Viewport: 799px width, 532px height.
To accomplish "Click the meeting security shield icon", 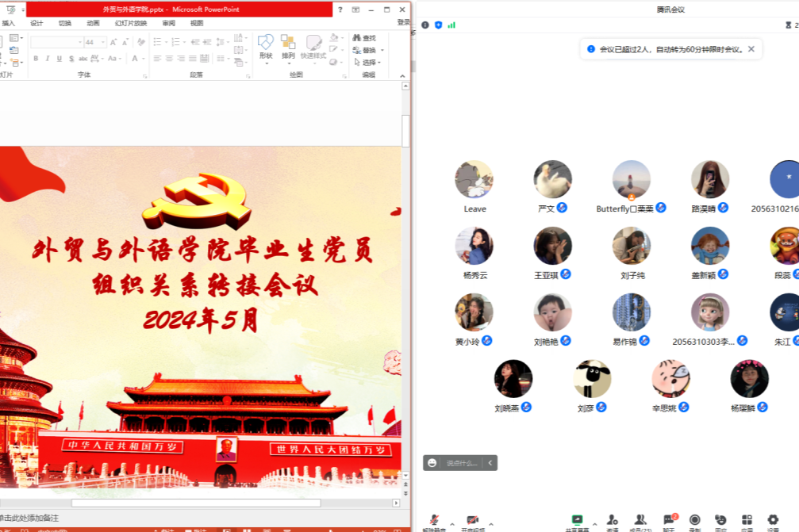I will 438,25.
